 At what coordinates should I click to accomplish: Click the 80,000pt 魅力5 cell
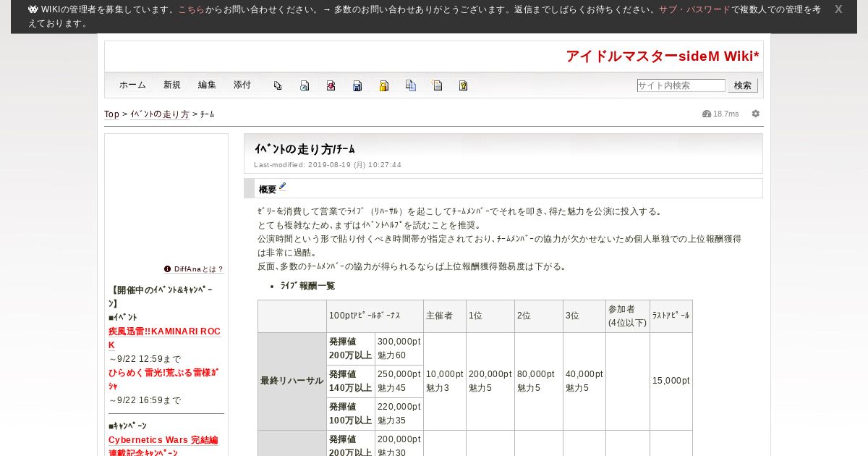point(538,381)
